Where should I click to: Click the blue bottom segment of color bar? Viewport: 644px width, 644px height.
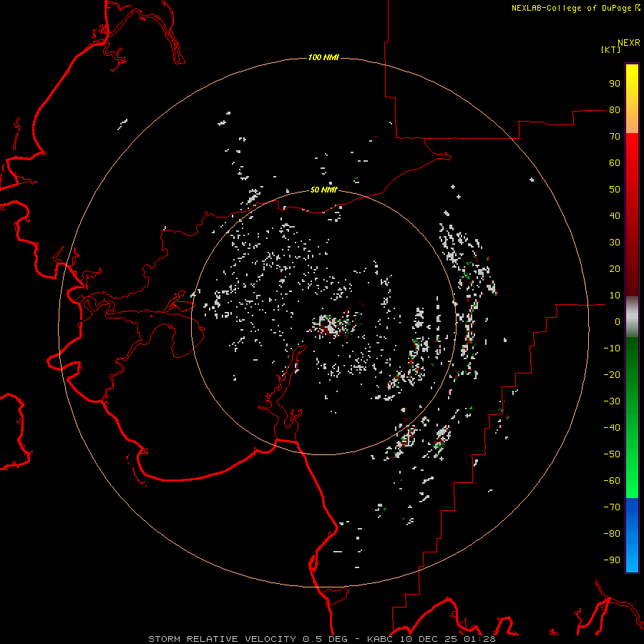(x=632, y=535)
